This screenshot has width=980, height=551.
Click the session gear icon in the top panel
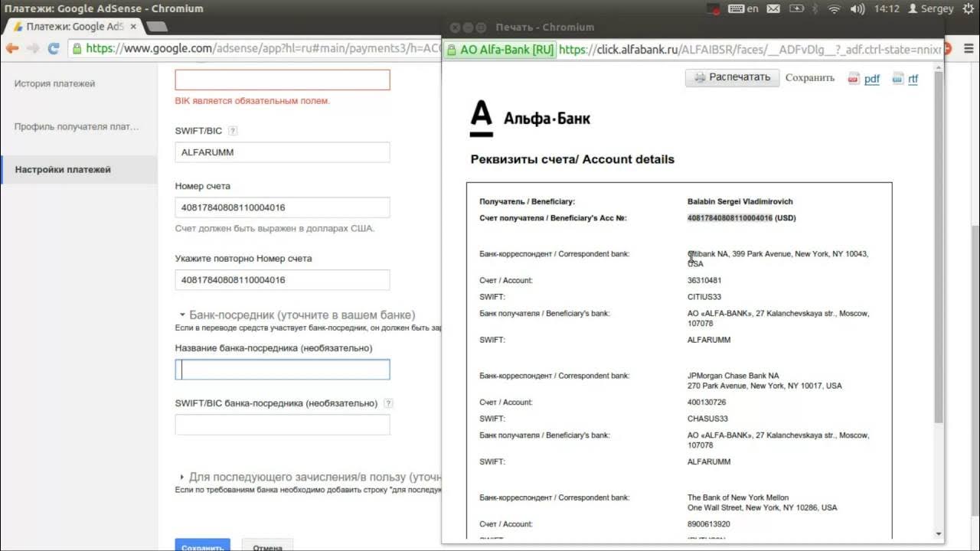pos(969,9)
